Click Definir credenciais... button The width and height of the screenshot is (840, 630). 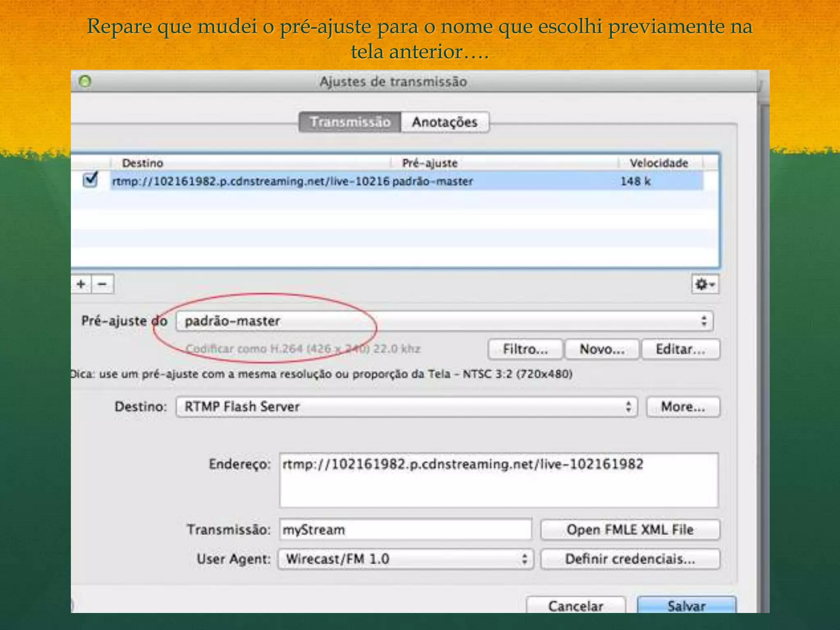630,559
